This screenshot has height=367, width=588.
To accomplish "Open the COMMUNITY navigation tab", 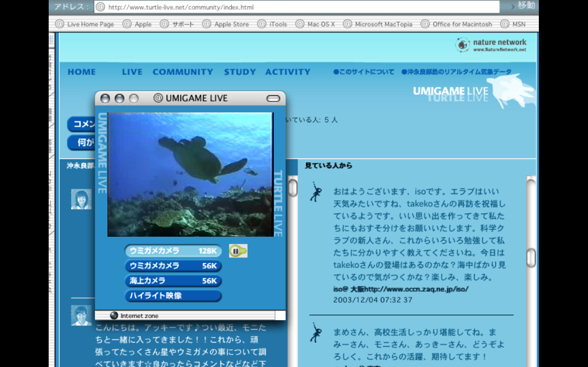I will 183,72.
